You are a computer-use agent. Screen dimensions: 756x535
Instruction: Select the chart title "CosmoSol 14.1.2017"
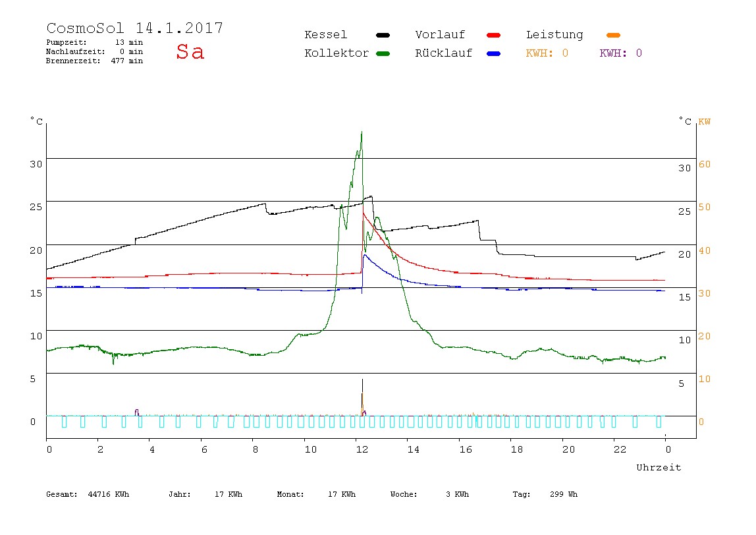pos(134,28)
